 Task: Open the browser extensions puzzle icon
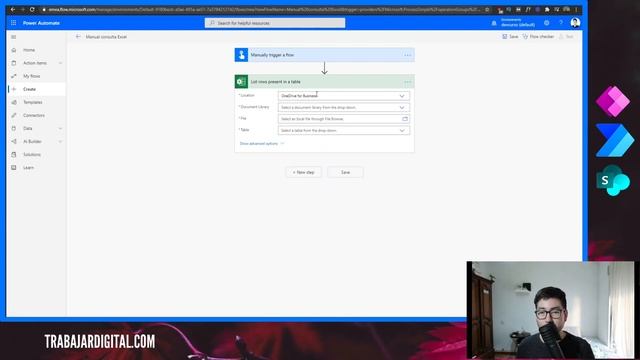tap(547, 9)
